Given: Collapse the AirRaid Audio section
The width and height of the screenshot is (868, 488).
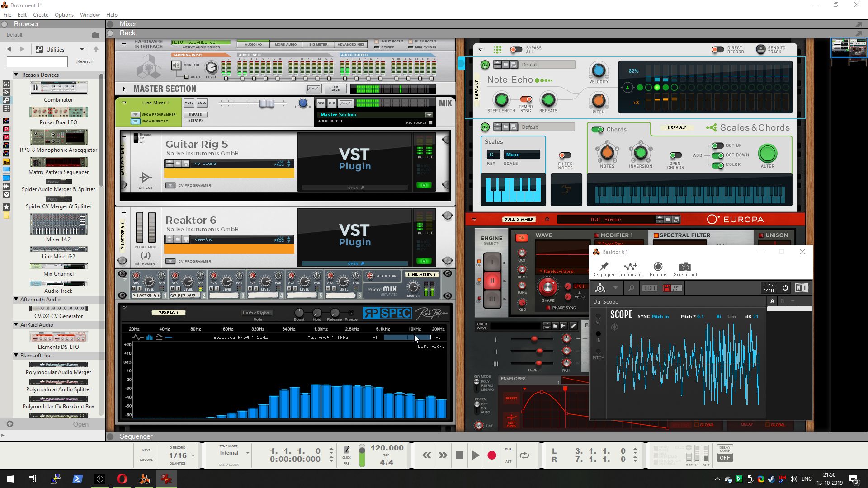Looking at the screenshot, I should coord(16,324).
